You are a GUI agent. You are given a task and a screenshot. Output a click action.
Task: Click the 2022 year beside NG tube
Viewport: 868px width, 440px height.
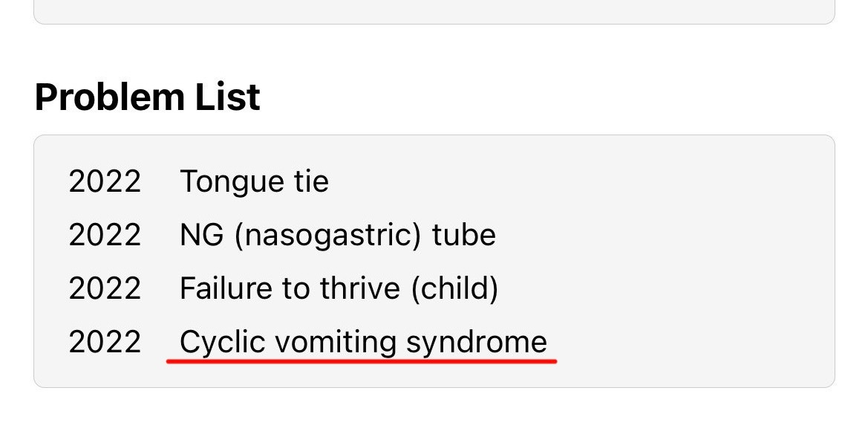click(105, 236)
